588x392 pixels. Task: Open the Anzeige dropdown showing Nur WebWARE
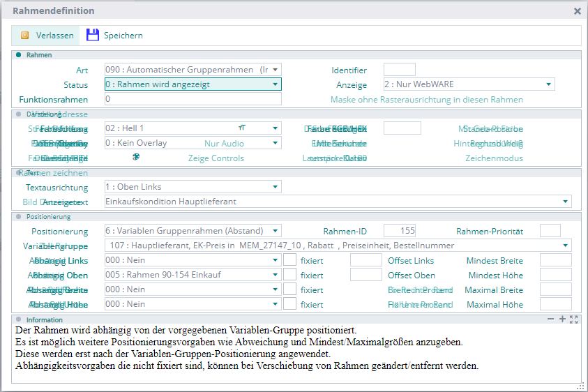[x=549, y=84]
